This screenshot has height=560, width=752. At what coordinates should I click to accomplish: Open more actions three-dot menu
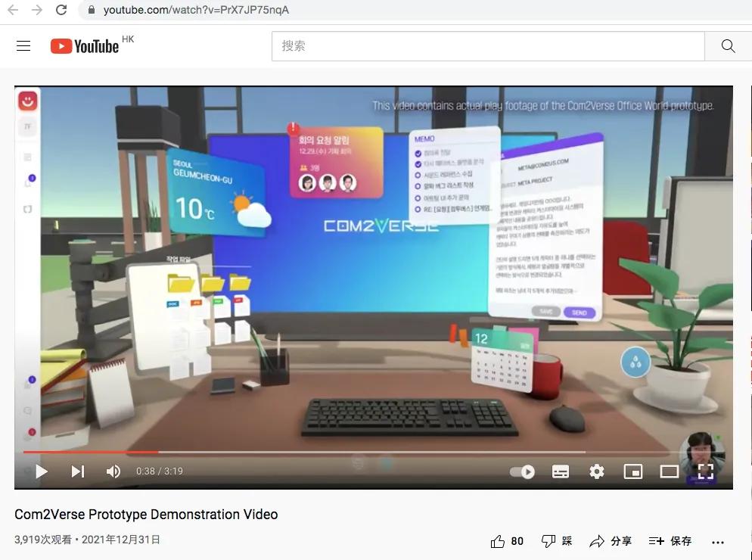(718, 543)
